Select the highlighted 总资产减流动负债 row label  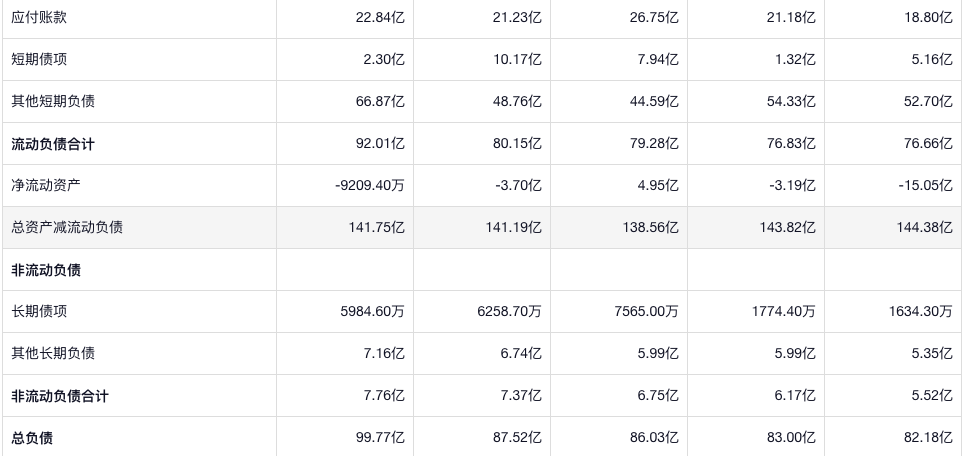point(67,227)
